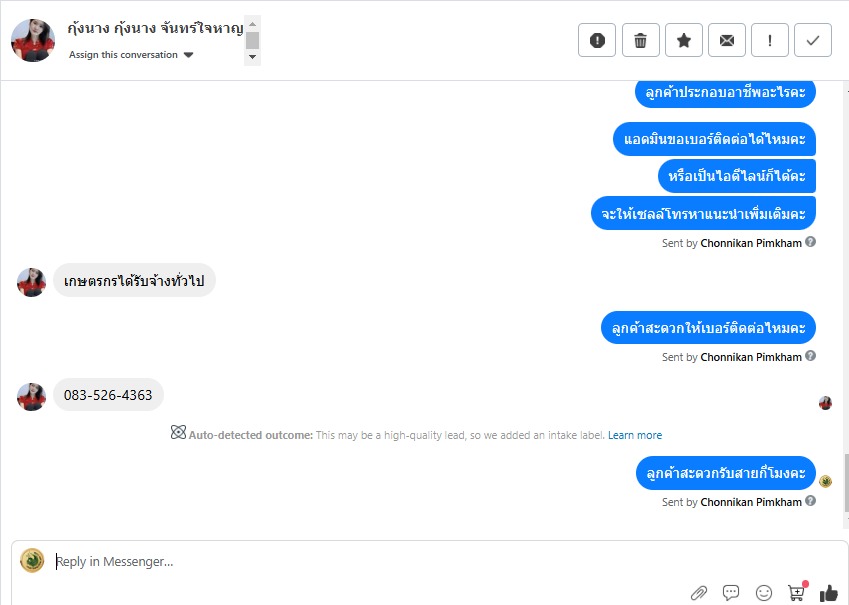Send a thumbs-up like
Viewport: 849px width, 605px height.
coord(828,593)
